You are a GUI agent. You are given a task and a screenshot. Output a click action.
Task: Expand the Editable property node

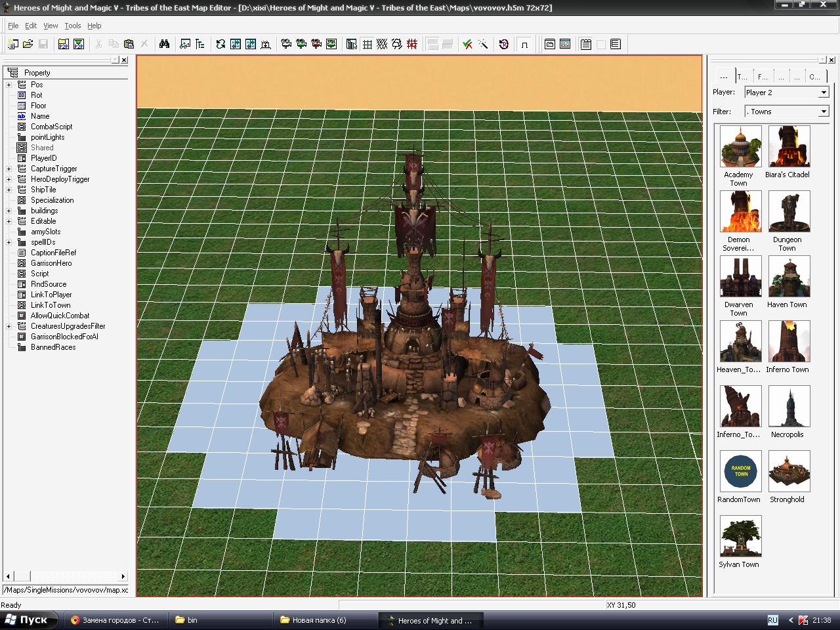click(x=9, y=221)
